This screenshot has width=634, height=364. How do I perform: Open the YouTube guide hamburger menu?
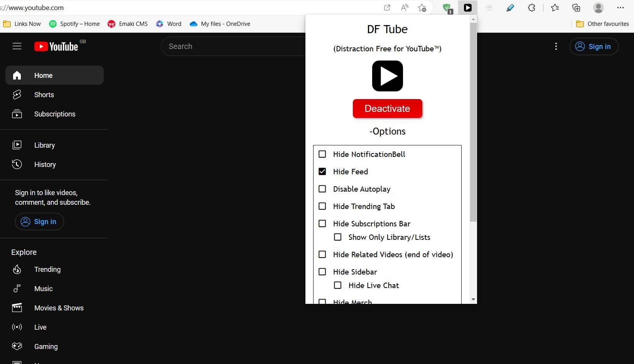pyautogui.click(x=17, y=46)
